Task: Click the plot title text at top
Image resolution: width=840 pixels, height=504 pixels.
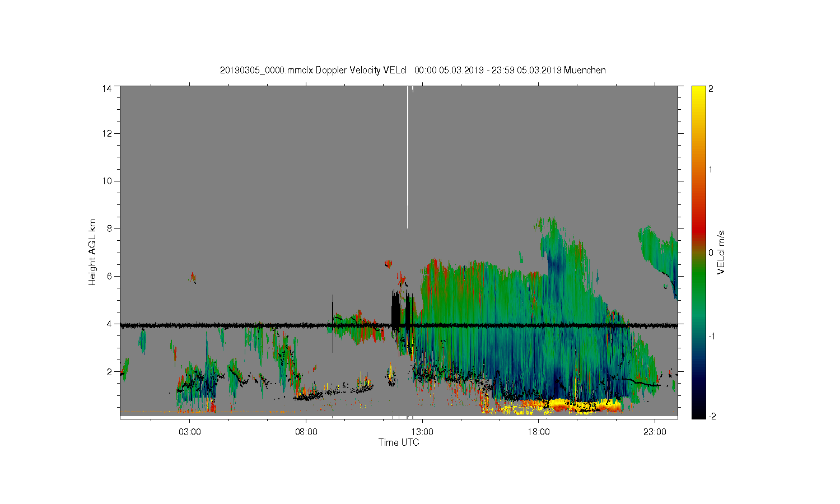Action: click(413, 70)
